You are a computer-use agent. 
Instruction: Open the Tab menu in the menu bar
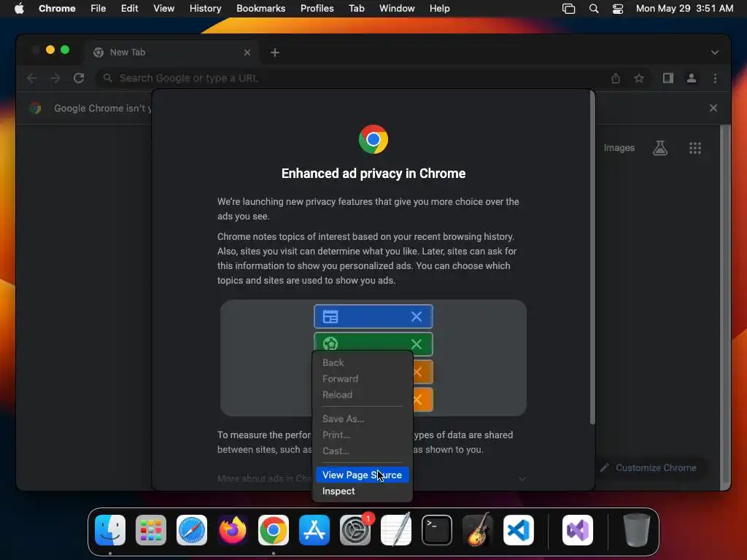click(356, 9)
